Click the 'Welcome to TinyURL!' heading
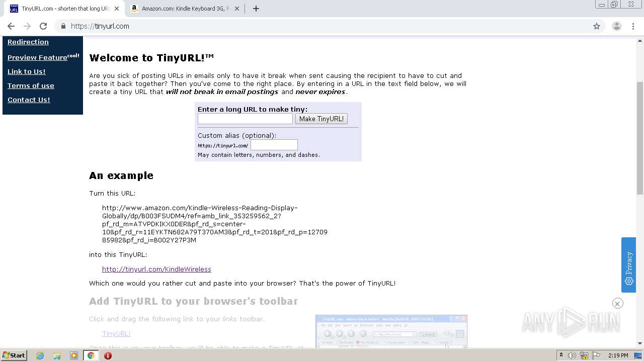 pos(151,58)
